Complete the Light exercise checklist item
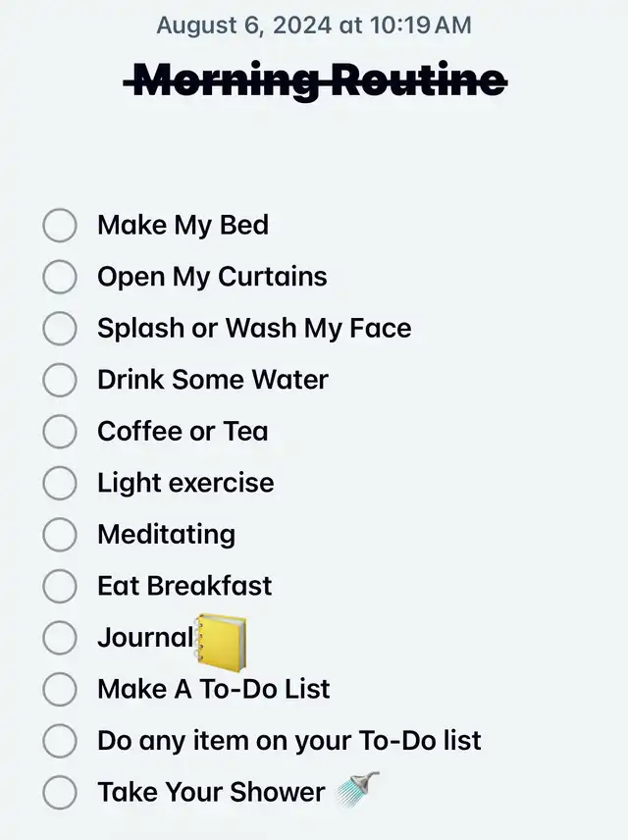The image size is (628, 840). click(x=60, y=483)
